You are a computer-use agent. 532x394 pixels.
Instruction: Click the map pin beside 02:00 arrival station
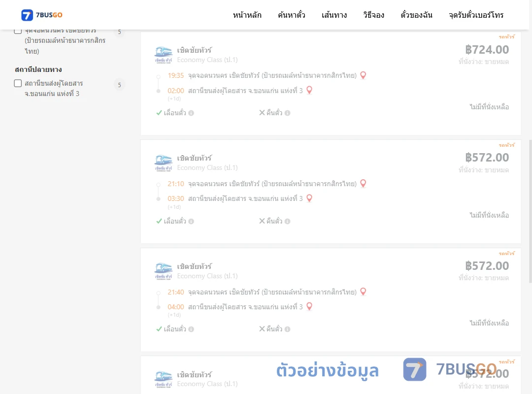pyautogui.click(x=309, y=90)
